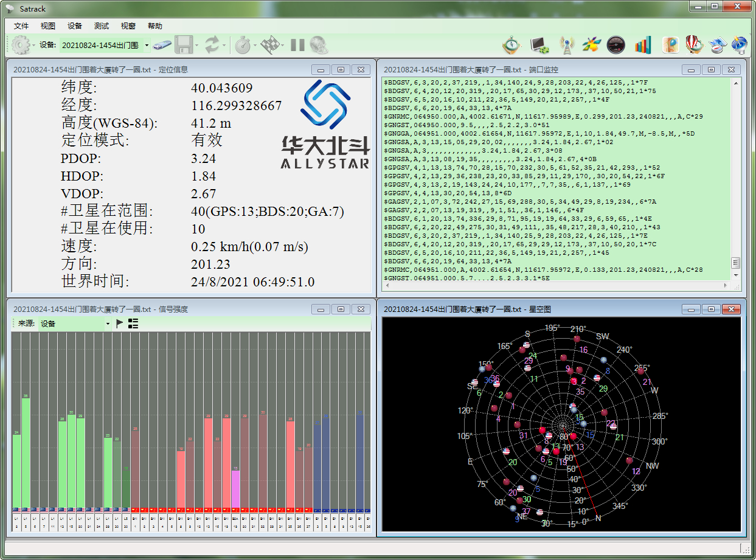Open the 帮助 menu

(155, 26)
